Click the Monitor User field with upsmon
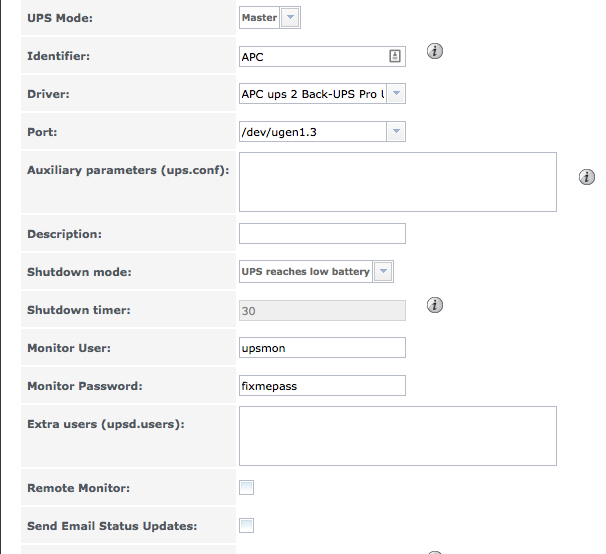Viewport: 606px width, 554px height. [322, 348]
